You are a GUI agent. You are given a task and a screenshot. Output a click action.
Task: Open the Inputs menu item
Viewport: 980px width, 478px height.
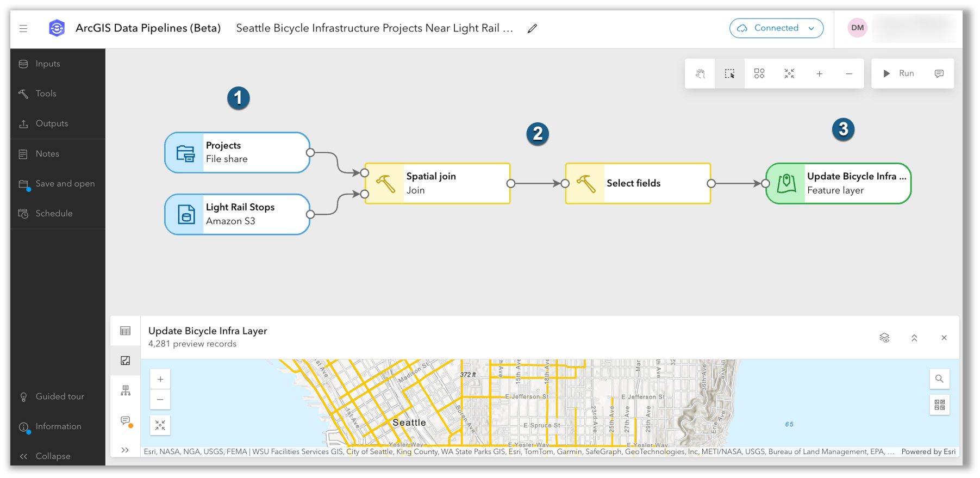pos(47,64)
